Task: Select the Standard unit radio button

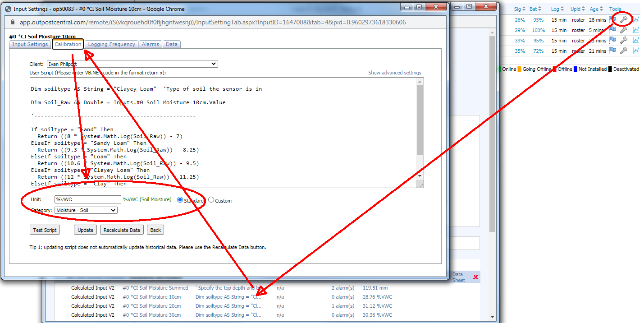Action: [x=180, y=200]
